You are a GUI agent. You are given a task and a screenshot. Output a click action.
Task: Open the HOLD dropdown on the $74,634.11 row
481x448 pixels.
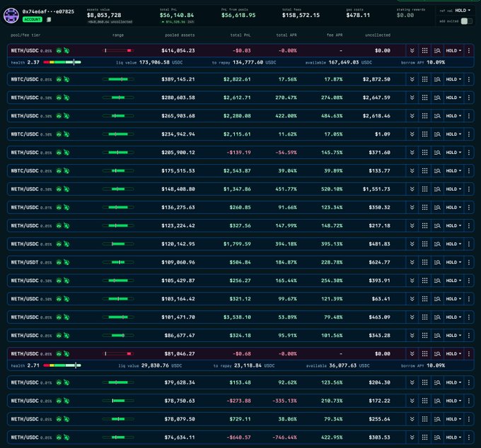coord(453,437)
